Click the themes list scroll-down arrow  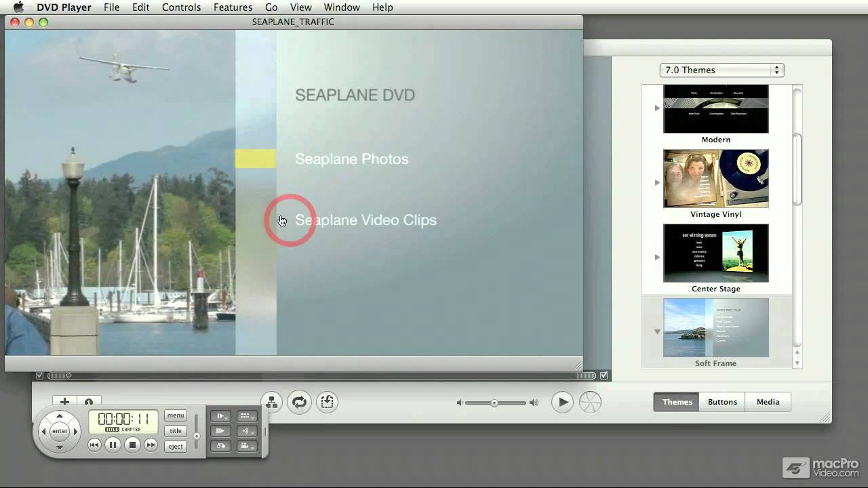pos(797,363)
